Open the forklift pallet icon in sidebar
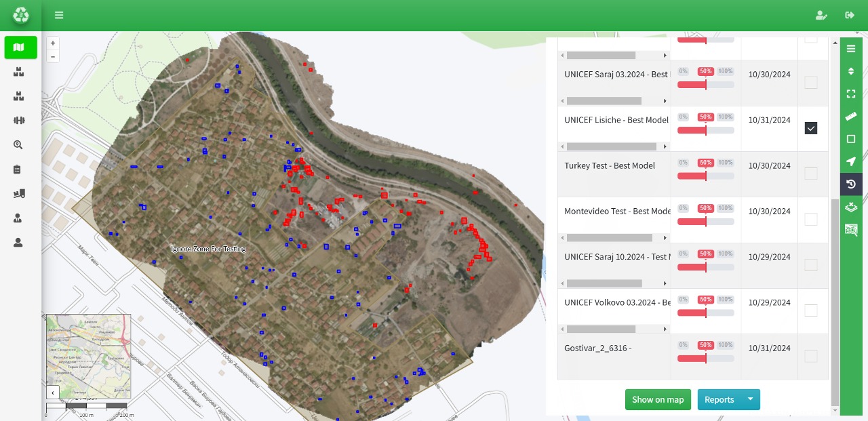Viewport: 868px width, 421px height. (18, 194)
